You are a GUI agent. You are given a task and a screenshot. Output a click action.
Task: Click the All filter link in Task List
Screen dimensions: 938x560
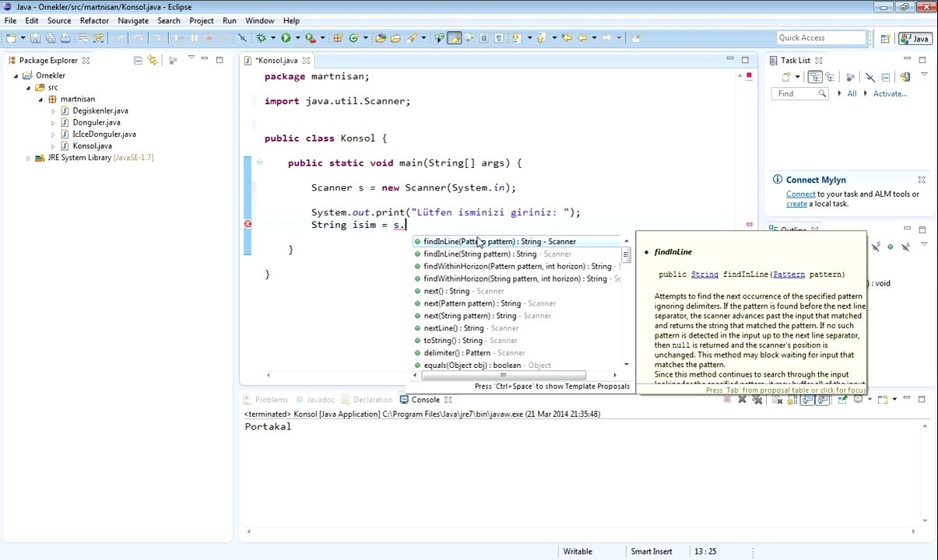tap(852, 93)
